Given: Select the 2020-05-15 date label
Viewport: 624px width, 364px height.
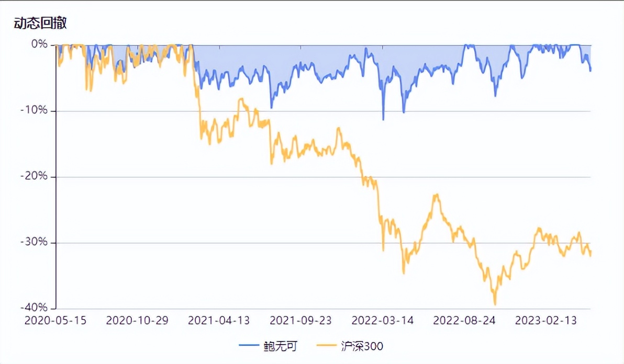Looking at the screenshot, I should coord(55,321).
